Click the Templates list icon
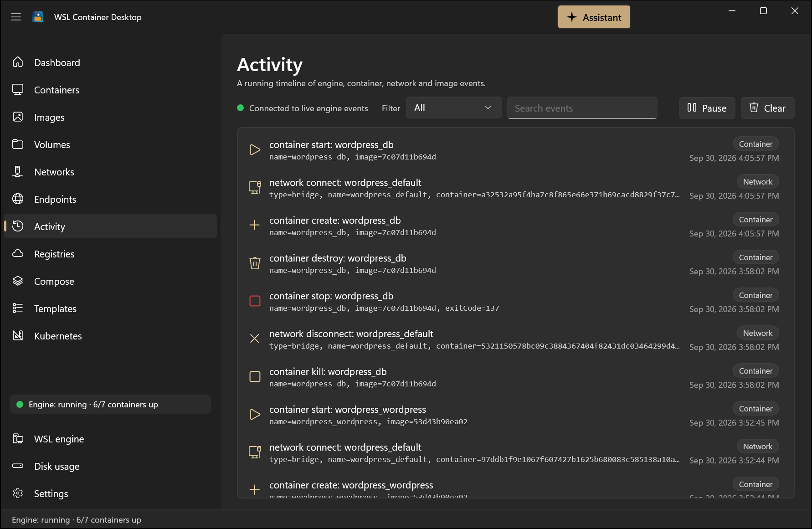The width and height of the screenshot is (812, 529). (18, 308)
